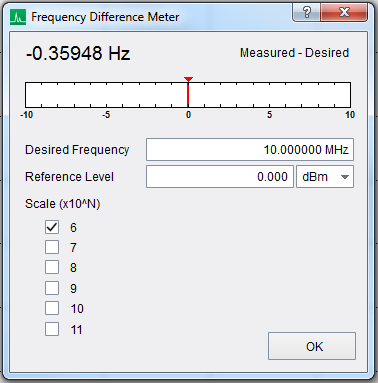
Task: Enable the scale 8 checkbox
Action: click(x=52, y=267)
